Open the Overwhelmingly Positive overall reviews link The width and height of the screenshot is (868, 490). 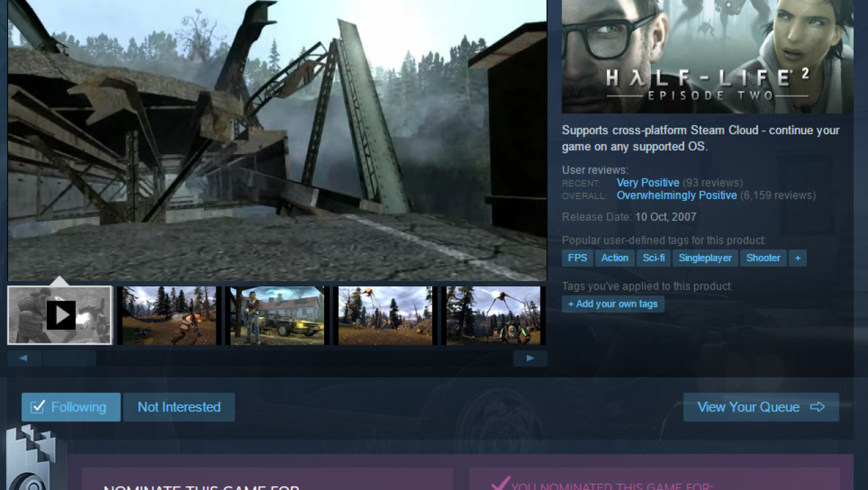[x=677, y=195]
